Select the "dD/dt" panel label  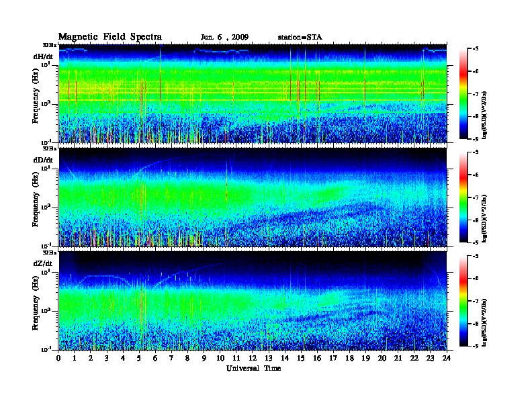(x=43, y=160)
